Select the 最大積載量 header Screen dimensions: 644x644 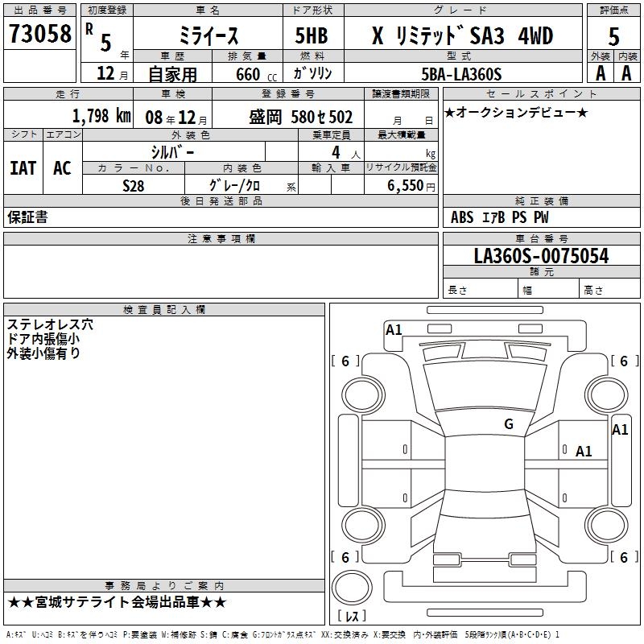[401, 134]
